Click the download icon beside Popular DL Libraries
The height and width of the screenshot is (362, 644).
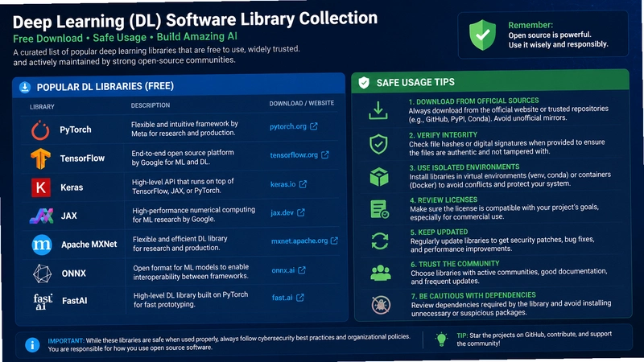25,87
